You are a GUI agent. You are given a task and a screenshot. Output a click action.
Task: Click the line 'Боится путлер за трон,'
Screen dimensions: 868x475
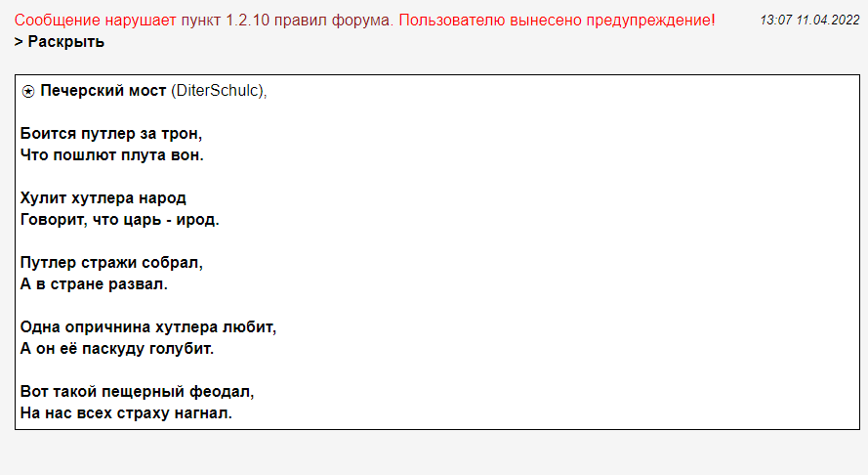(111, 134)
